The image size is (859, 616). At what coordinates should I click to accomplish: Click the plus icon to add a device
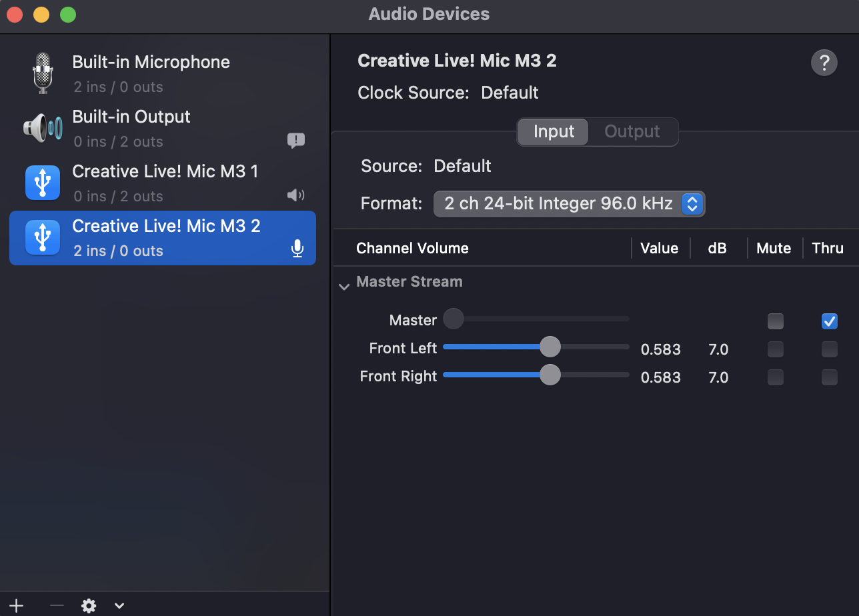click(x=16, y=605)
